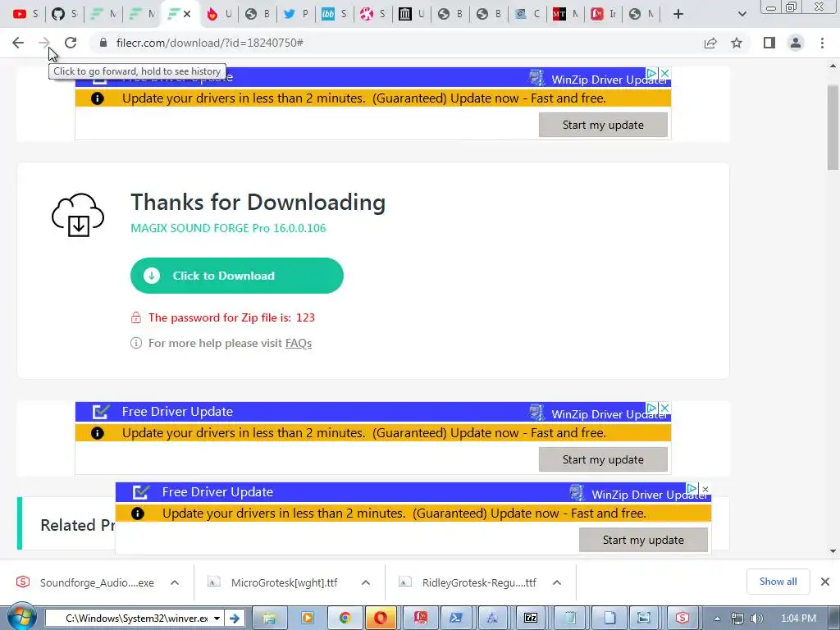Open Windows Explorer from taskbar
840x630 pixels.
pyautogui.click(x=269, y=619)
